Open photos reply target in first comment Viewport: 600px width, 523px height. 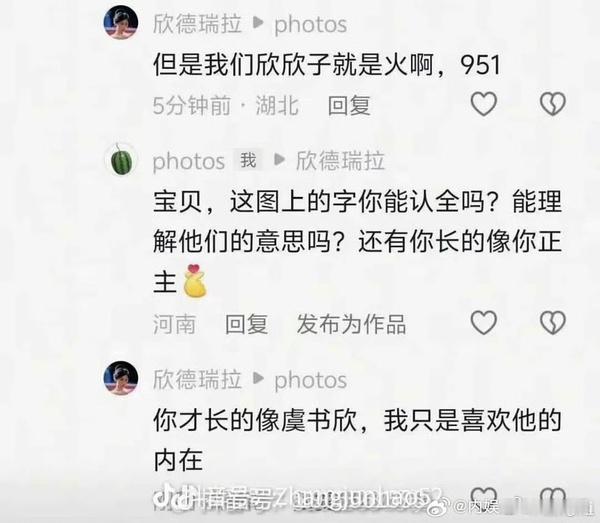point(310,25)
